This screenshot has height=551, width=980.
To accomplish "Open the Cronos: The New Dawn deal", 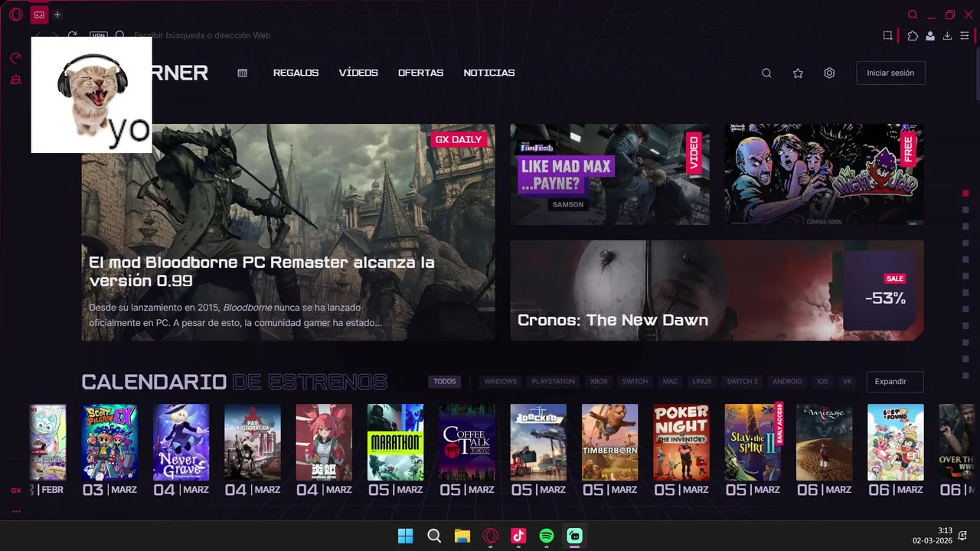I will point(717,291).
